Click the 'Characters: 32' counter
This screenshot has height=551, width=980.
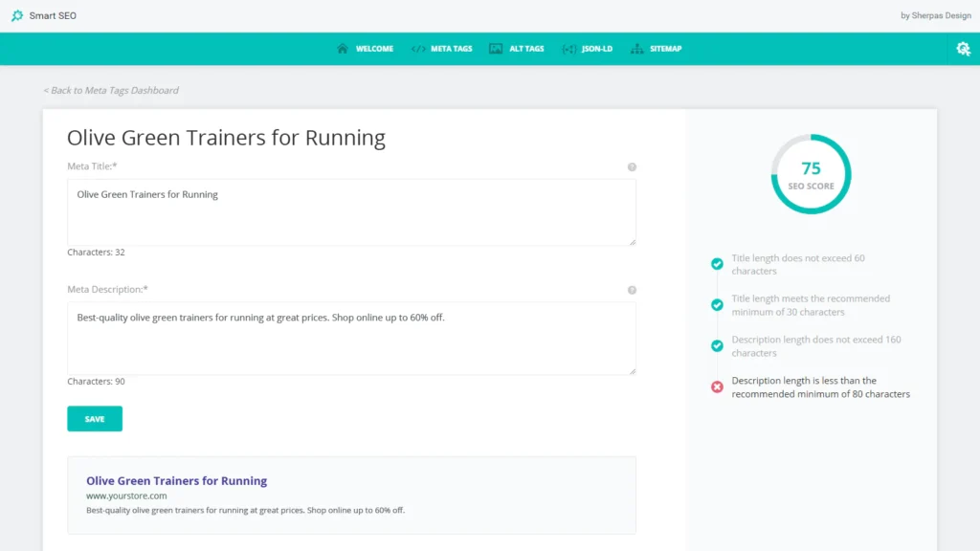click(97, 253)
